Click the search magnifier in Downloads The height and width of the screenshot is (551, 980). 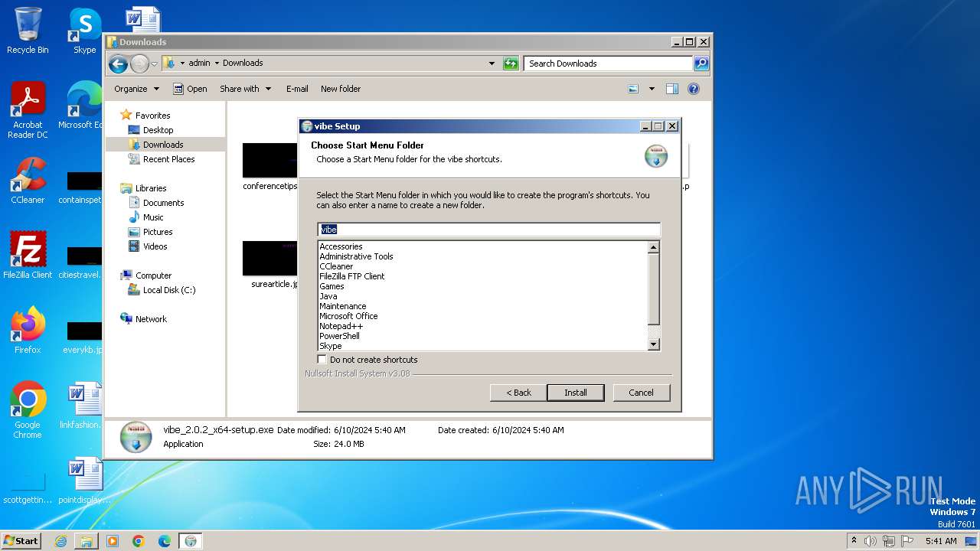pyautogui.click(x=701, y=64)
